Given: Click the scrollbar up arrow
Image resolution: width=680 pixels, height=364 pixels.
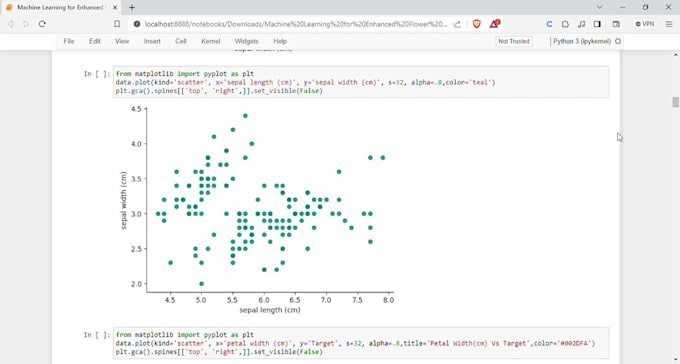Looking at the screenshot, I should click(675, 55).
